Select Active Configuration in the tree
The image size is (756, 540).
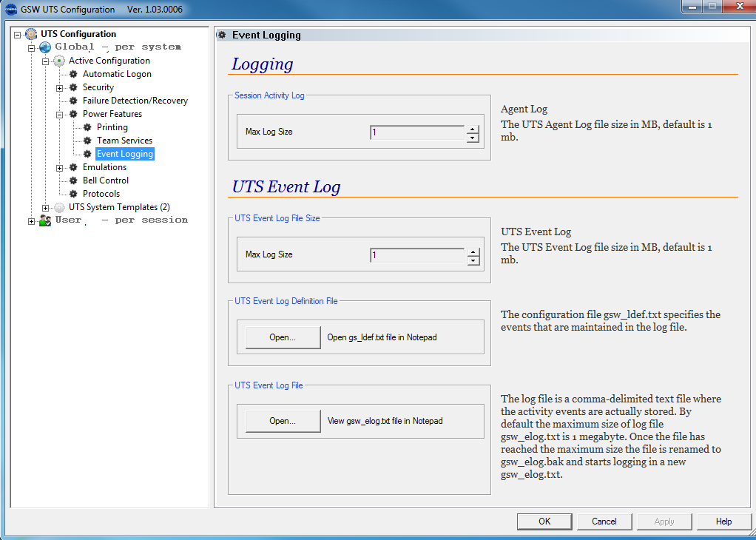pos(109,60)
